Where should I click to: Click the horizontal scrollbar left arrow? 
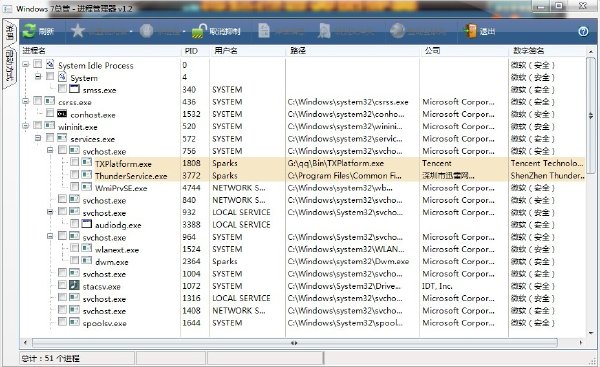(25, 343)
